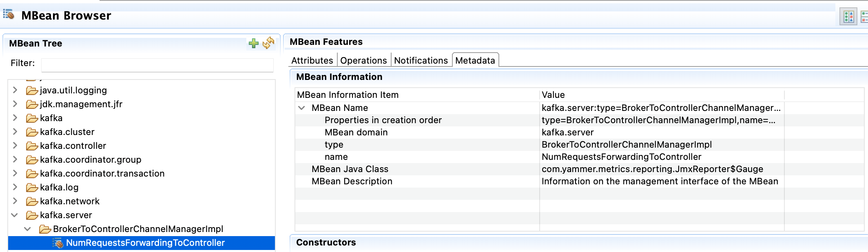
Task: Collapse the BrokerToControllerChannelManagerImpl node
Action: tap(28, 229)
